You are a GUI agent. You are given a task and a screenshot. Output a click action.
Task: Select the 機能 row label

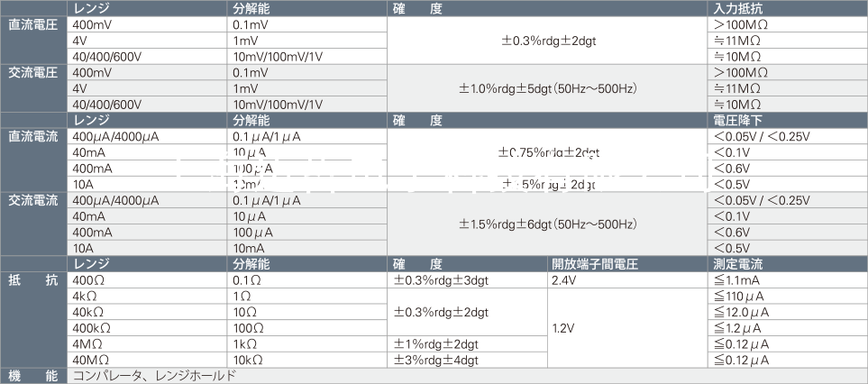pyautogui.click(x=33, y=376)
